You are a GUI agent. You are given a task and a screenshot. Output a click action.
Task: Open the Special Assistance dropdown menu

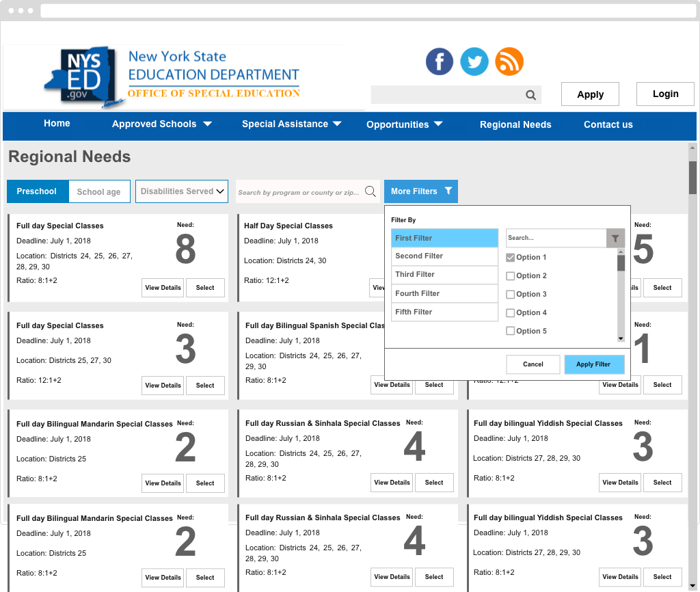292,124
